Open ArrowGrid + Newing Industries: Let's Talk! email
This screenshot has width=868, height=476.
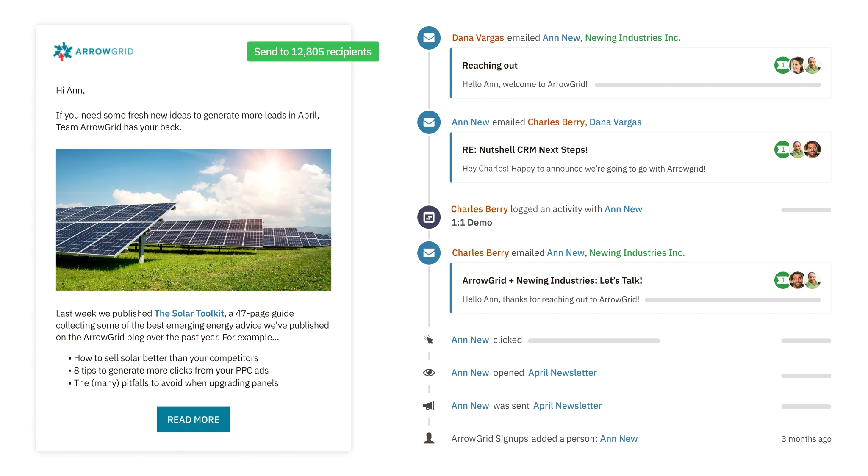click(552, 280)
